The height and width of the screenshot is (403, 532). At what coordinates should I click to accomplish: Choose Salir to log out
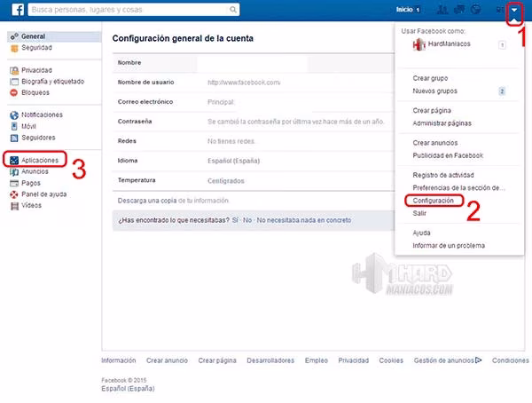[419, 213]
